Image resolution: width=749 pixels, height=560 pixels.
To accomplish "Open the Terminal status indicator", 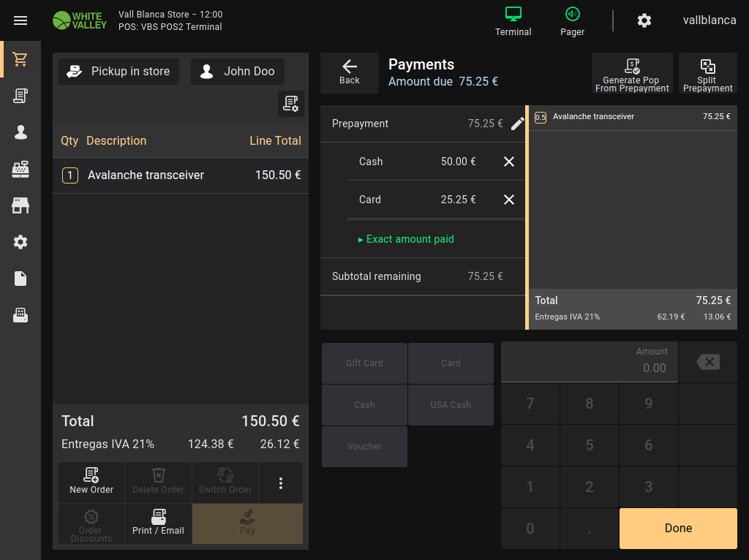I will (513, 21).
